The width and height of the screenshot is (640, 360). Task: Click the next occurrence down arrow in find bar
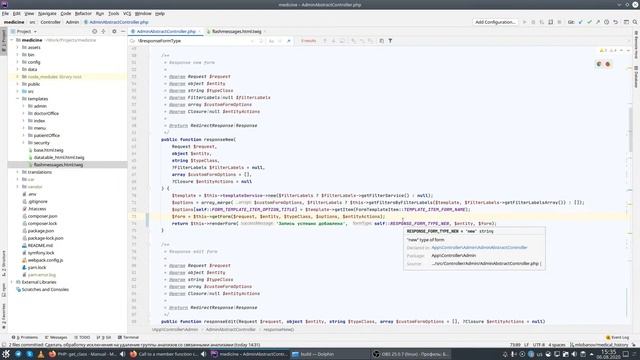[x=333, y=41]
